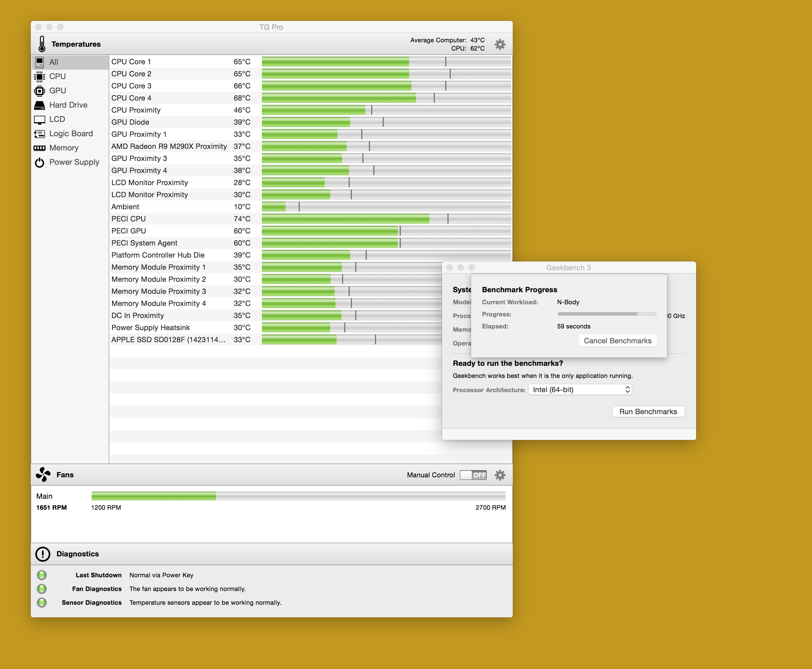Click Cancel Benchmarks button
Viewport: 812px width, 669px height.
(617, 341)
